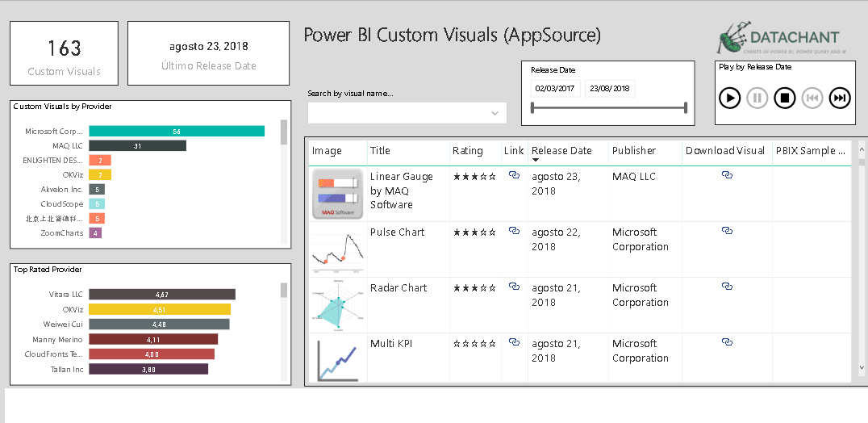Click the 163 Custom Visuals card
This screenshot has height=423, width=868.
pyautogui.click(x=65, y=54)
